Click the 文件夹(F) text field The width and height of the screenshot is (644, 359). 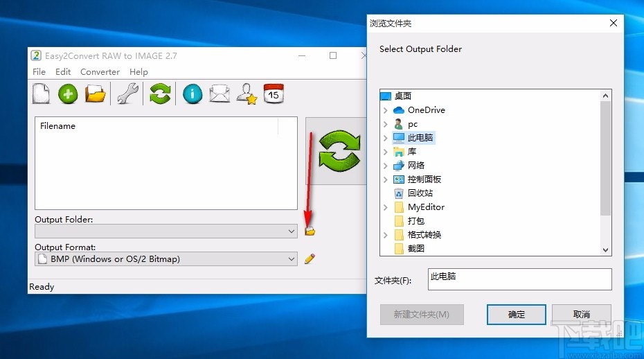[x=519, y=279]
